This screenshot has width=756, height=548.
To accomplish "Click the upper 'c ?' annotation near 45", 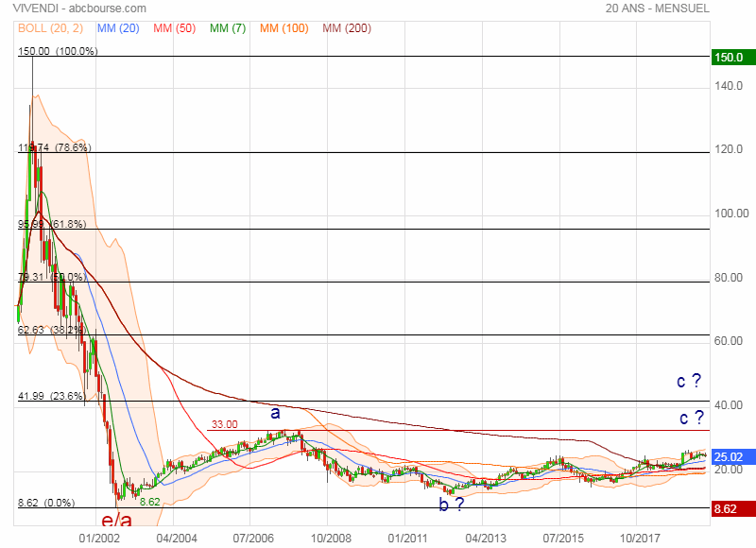I will (x=689, y=381).
